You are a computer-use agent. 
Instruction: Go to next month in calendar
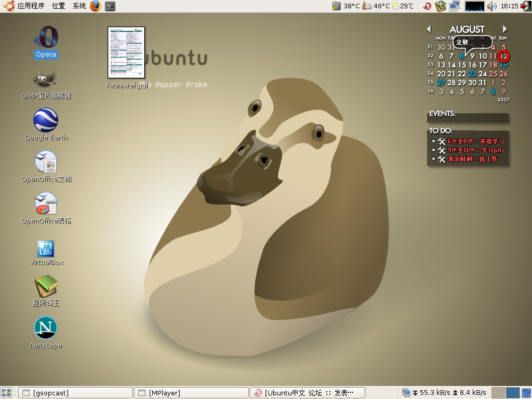click(504, 29)
